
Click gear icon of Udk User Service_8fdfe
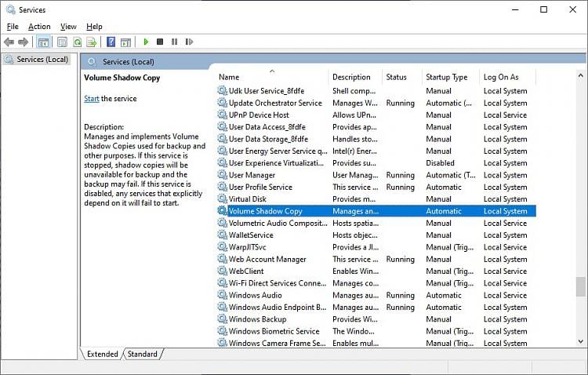click(223, 90)
